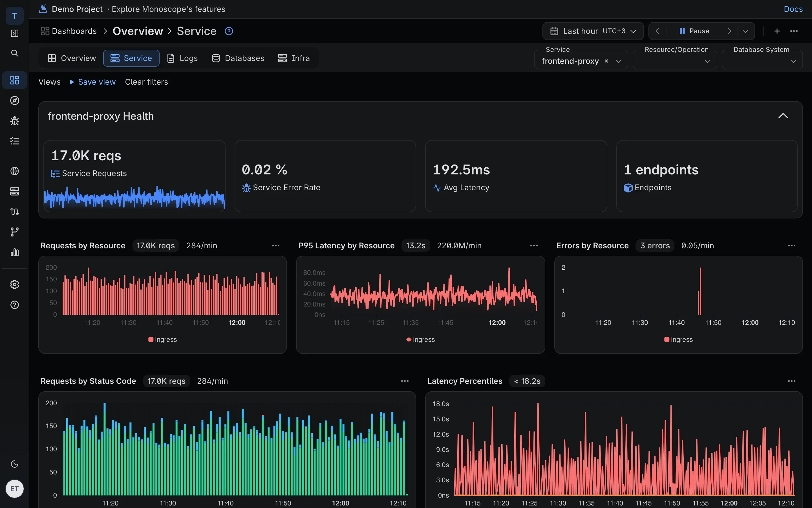This screenshot has height=508, width=812.
Task: Click Clear filters
Action: pyautogui.click(x=146, y=82)
